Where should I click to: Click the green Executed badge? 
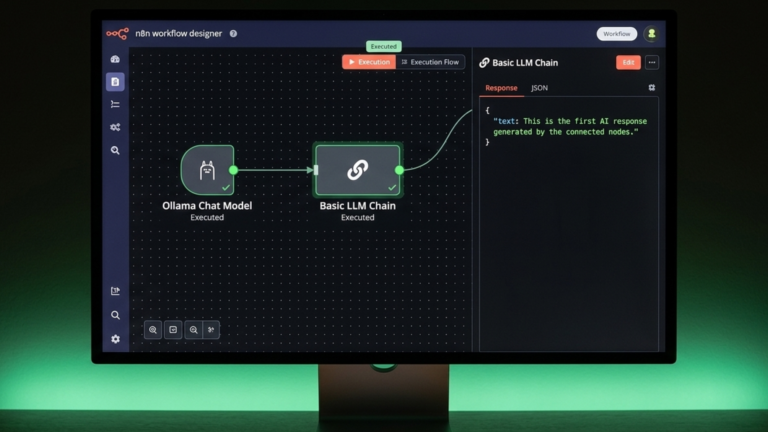(x=384, y=47)
